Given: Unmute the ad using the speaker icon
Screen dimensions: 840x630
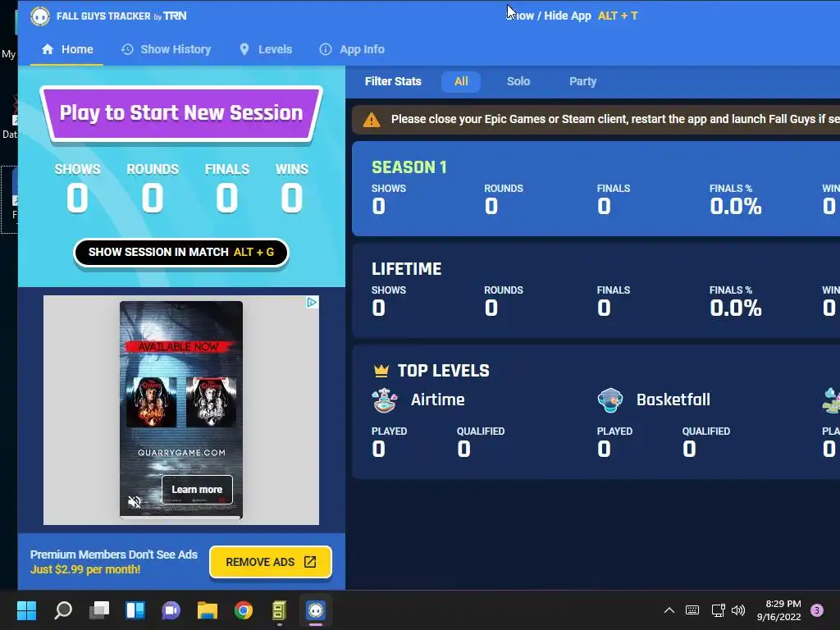Looking at the screenshot, I should tap(135, 502).
